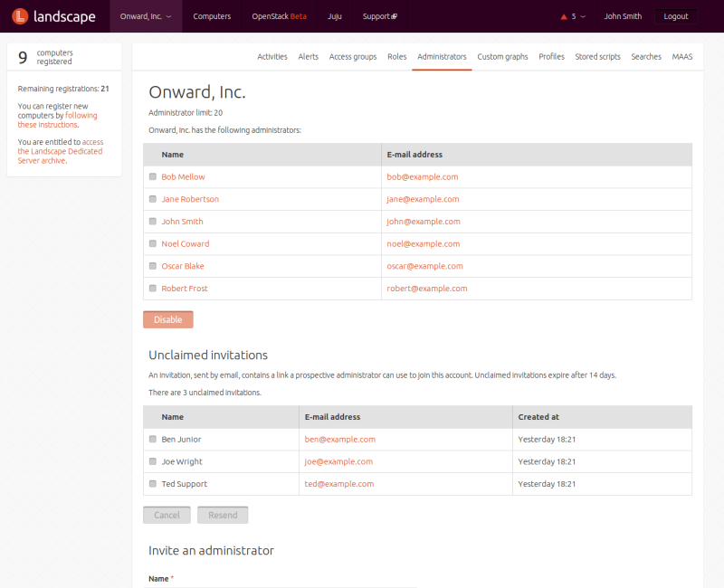The height and width of the screenshot is (588, 724).
Task: Tick the checkbox beside Bob Mellow
Action: pos(152,177)
